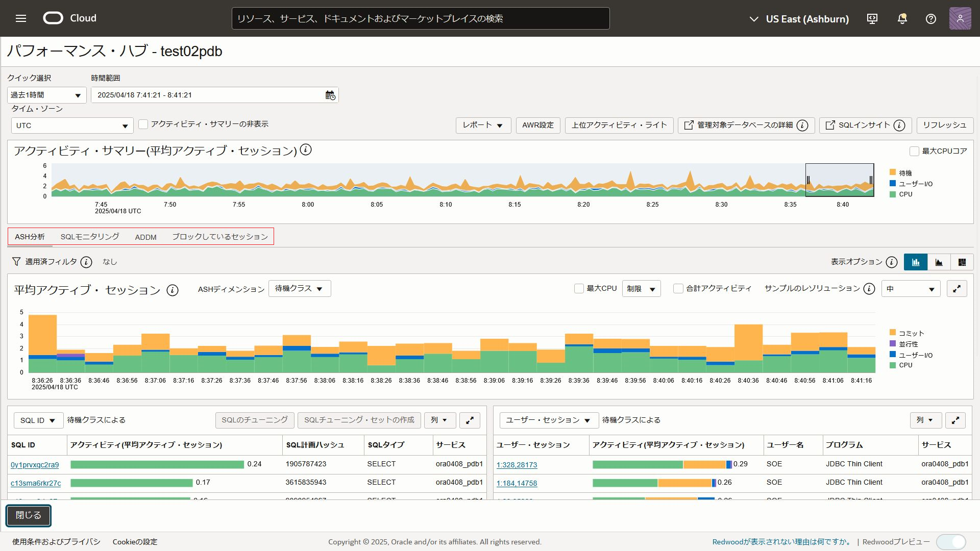Open the 過去1時間 quick select dropdown
The width and height of the screenshot is (980, 551).
tap(46, 95)
